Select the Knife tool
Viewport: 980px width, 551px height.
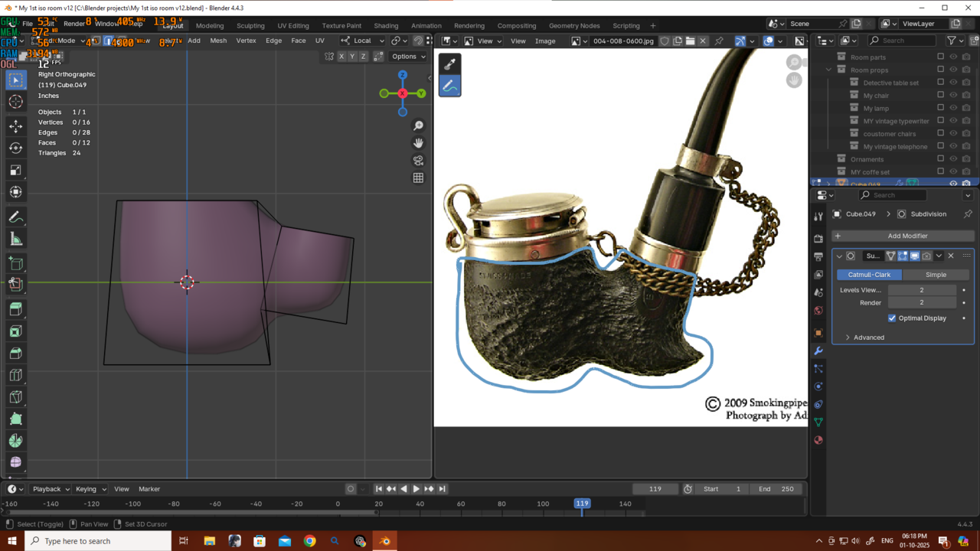[16, 397]
